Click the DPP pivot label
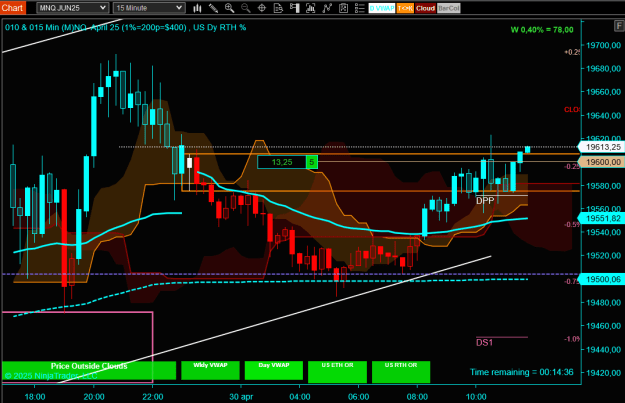 485,201
